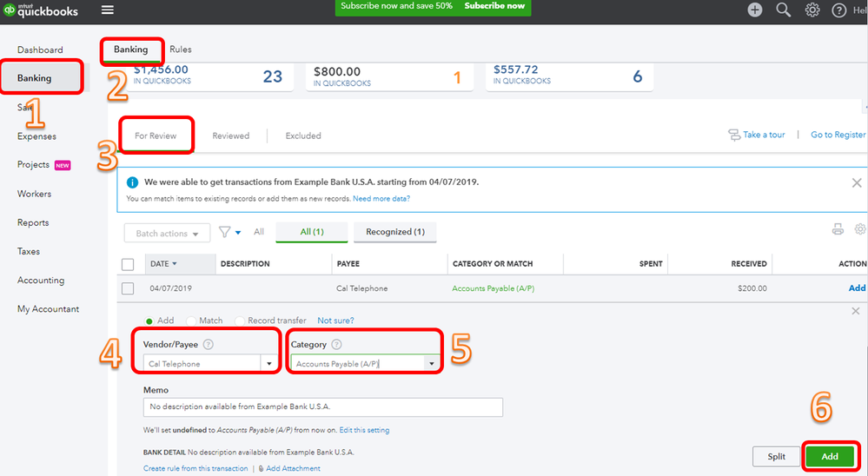Image resolution: width=868 pixels, height=476 pixels.
Task: Click Edit this setting link
Action: click(364, 430)
